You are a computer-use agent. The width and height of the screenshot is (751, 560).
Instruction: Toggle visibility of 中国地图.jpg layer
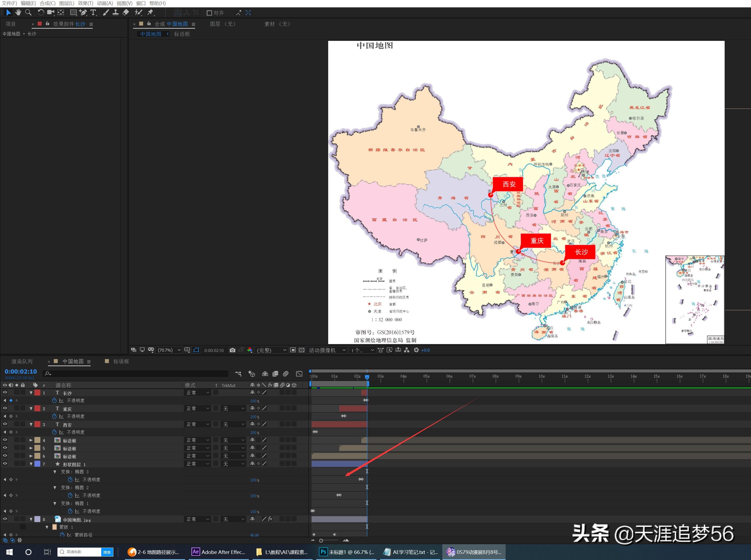point(5,519)
